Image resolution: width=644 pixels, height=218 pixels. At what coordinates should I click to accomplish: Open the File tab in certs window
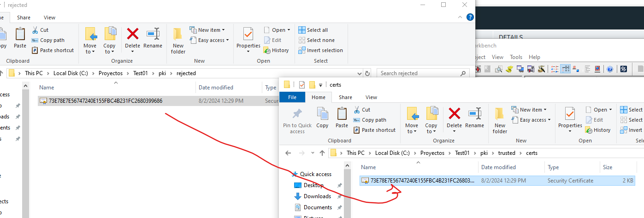tap(292, 97)
